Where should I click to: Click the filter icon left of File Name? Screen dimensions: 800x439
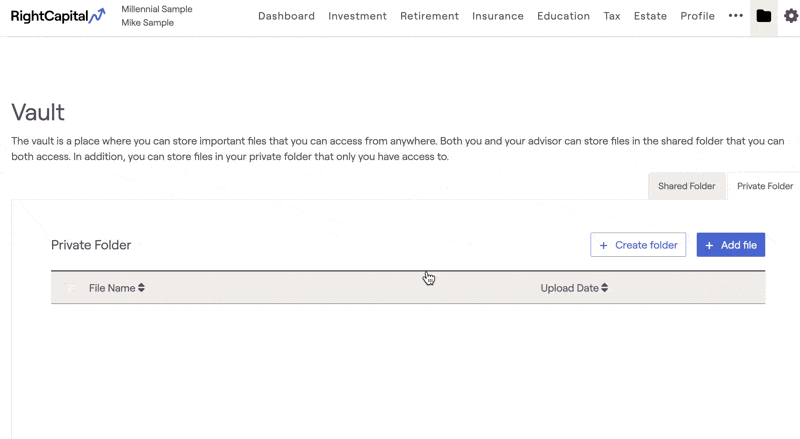70,288
